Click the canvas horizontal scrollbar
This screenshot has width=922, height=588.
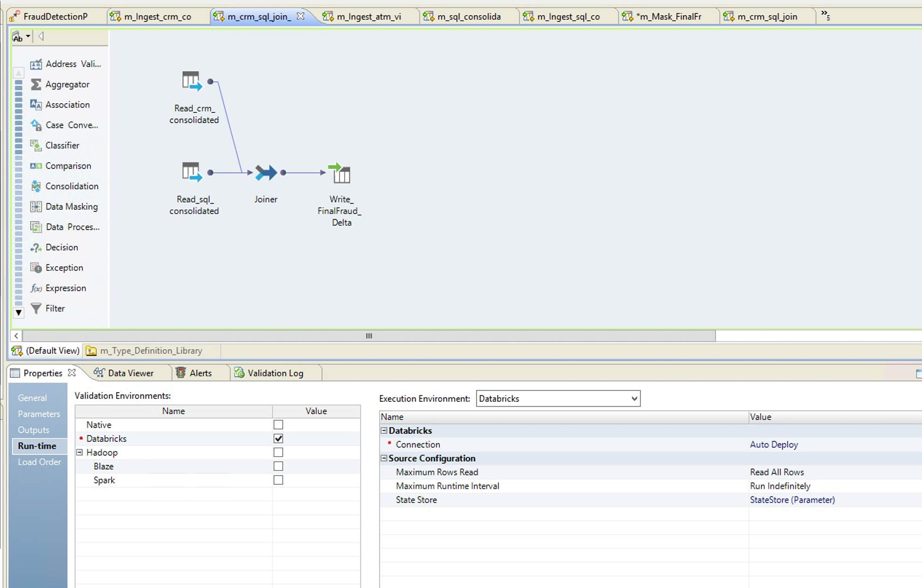[368, 336]
